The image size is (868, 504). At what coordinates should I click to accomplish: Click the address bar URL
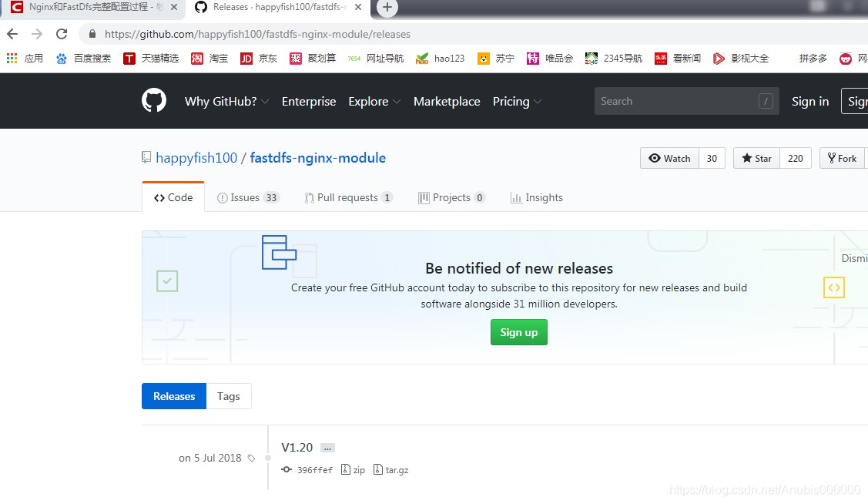click(x=257, y=35)
